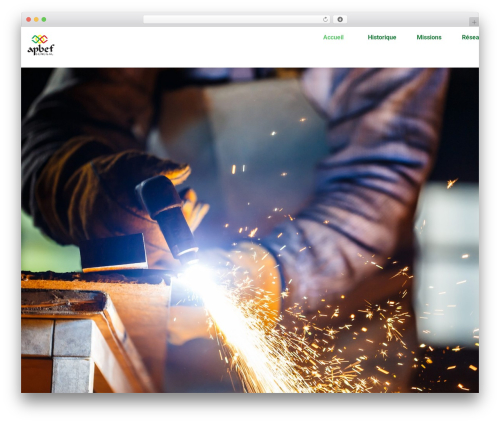The image size is (500, 423).
Task: Click the apbef wordmark under the emblem
Action: (41, 50)
